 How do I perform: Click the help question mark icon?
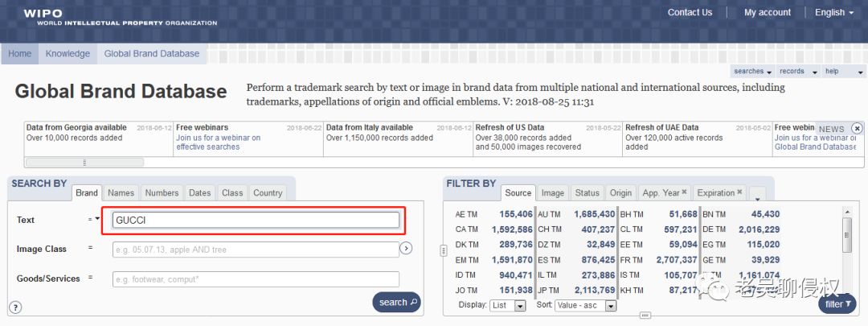tap(15, 307)
